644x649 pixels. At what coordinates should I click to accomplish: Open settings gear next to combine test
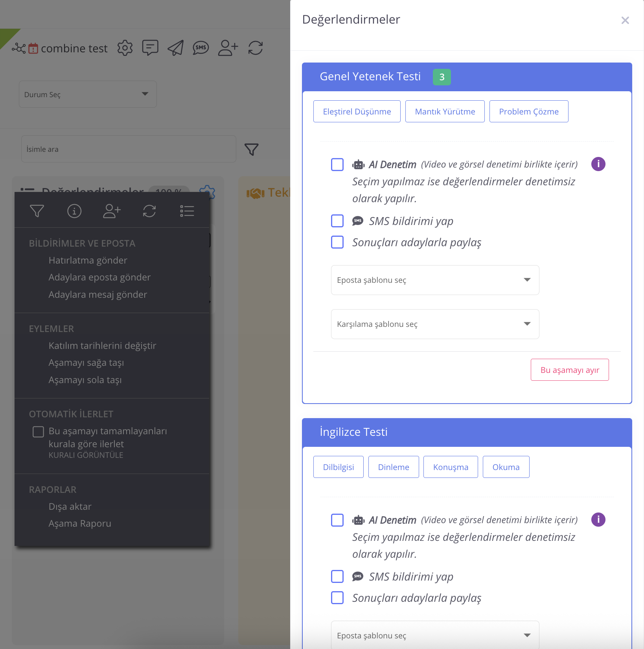click(x=125, y=48)
